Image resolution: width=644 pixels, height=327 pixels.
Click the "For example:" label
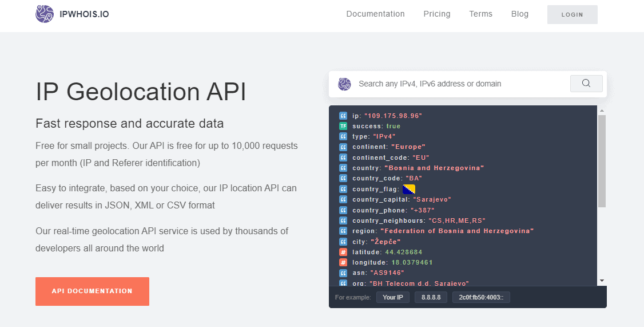353,297
